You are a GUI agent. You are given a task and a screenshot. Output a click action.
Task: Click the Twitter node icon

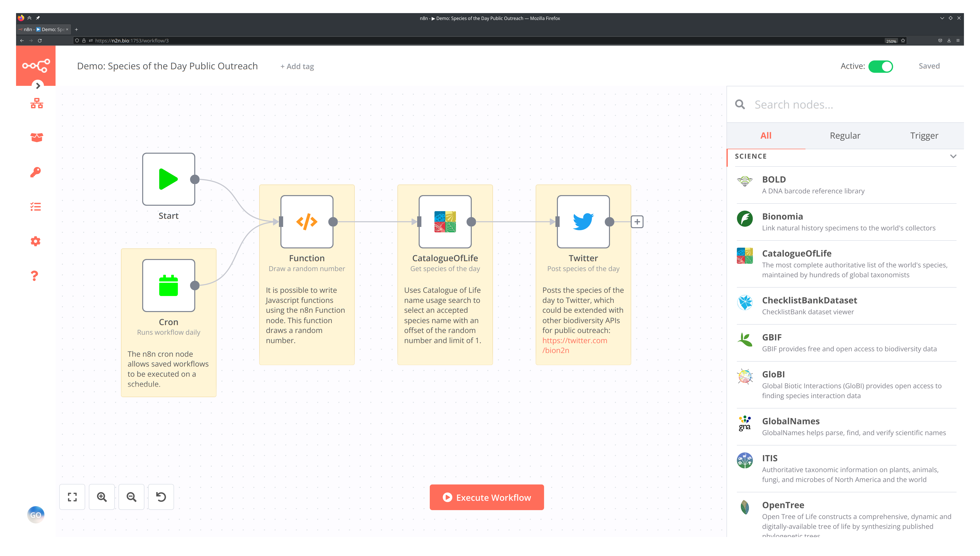583,222
